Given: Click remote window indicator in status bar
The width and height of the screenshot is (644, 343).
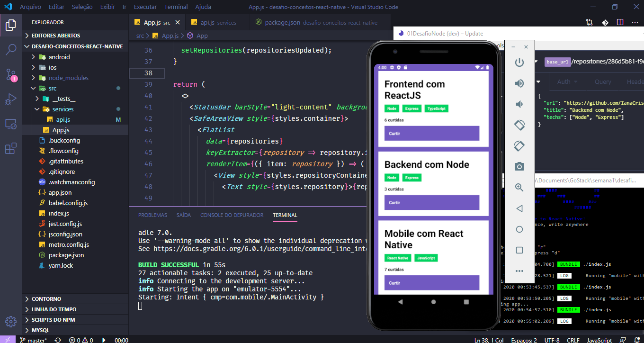Looking at the screenshot, I should point(8,340).
